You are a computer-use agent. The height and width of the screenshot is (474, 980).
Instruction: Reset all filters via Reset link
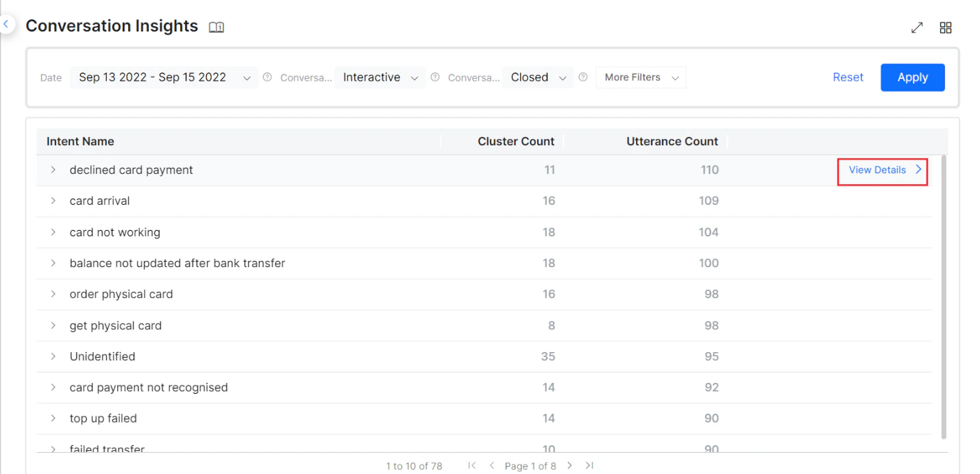point(848,77)
